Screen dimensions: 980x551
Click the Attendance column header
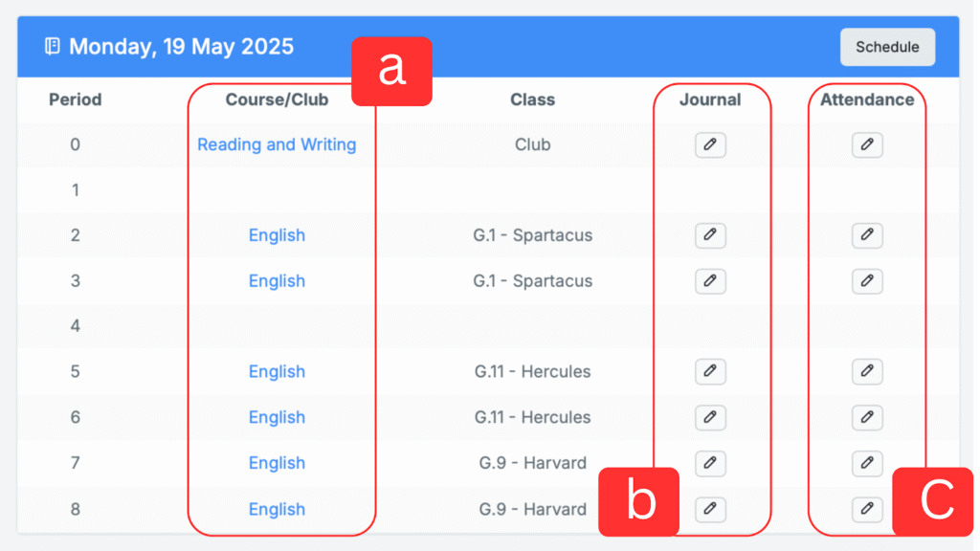tap(867, 99)
